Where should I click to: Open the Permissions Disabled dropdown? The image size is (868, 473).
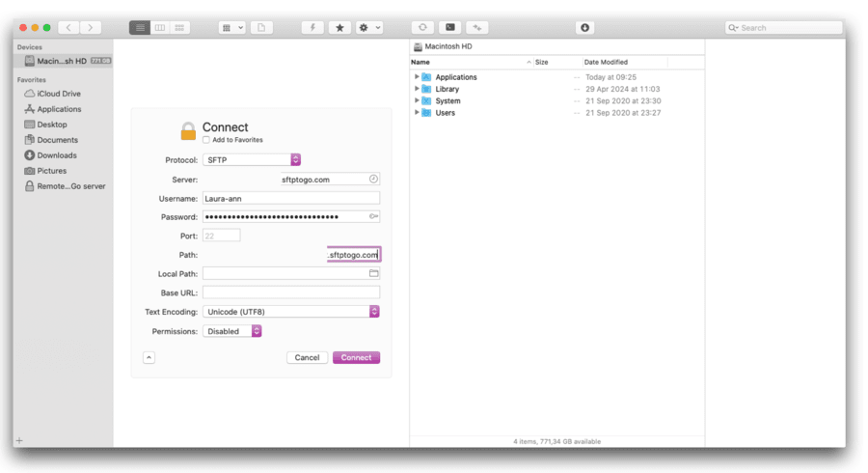click(231, 331)
